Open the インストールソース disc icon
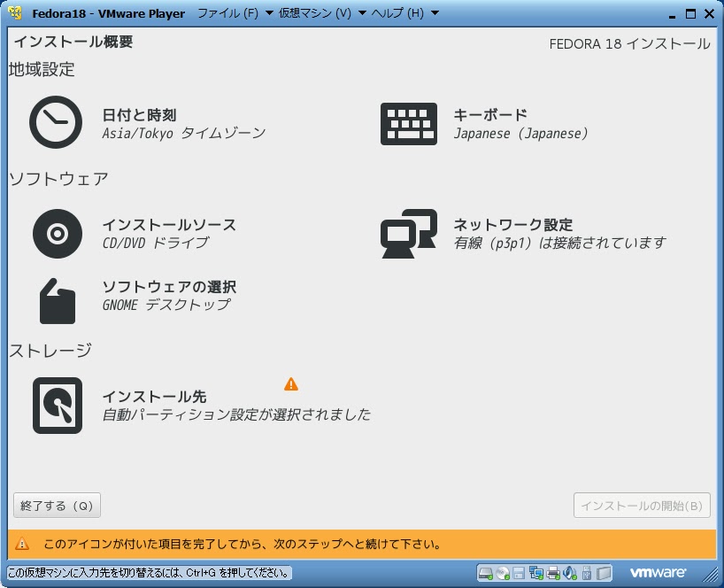The width and height of the screenshot is (724, 588). 58,233
